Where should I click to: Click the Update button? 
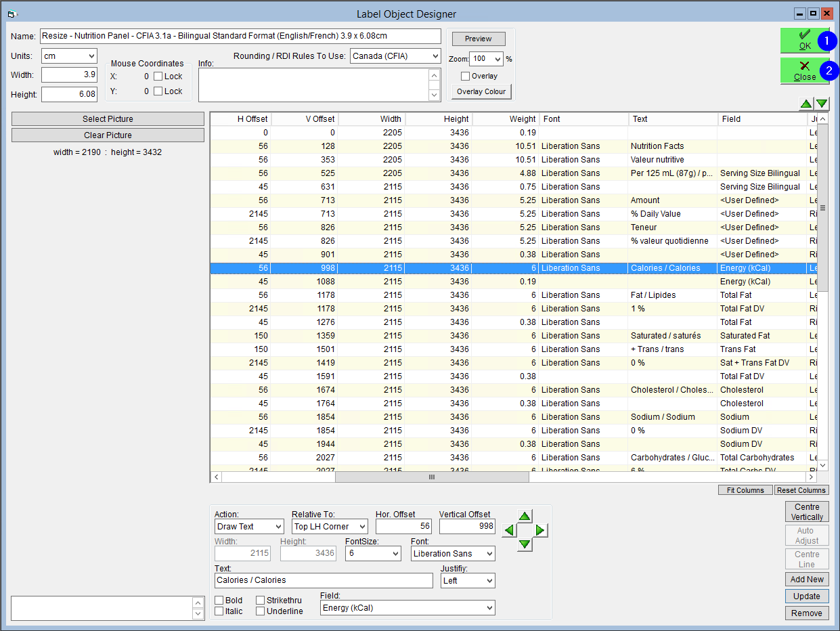[807, 596]
